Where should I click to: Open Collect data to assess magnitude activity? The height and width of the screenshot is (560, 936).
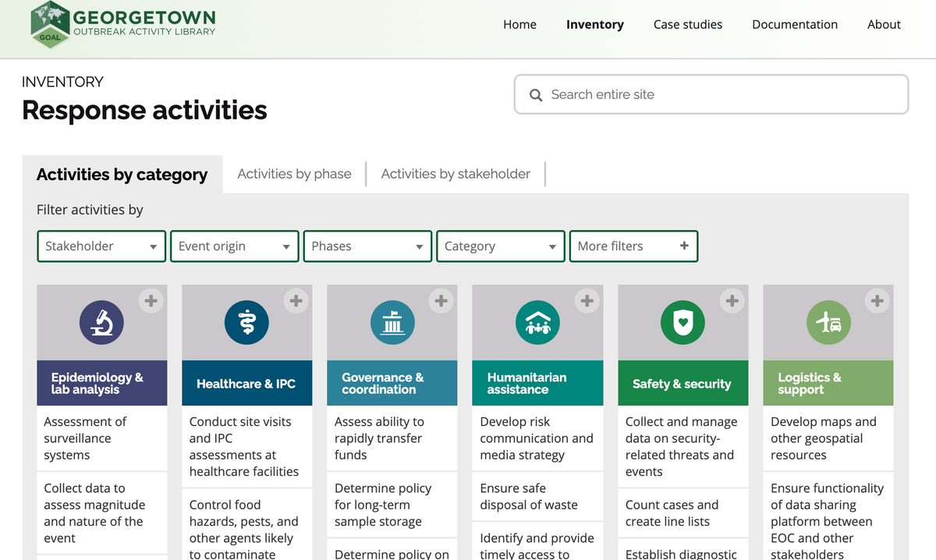coord(102,513)
